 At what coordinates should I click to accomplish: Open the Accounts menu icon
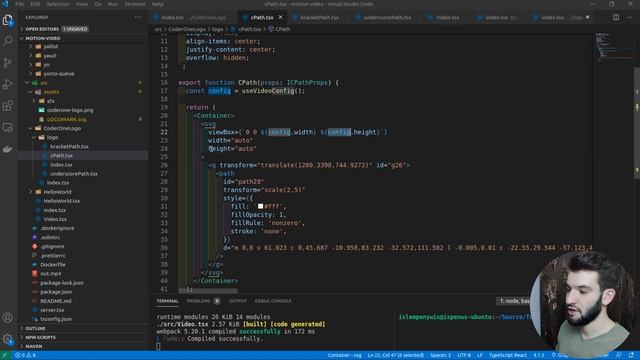point(8,317)
